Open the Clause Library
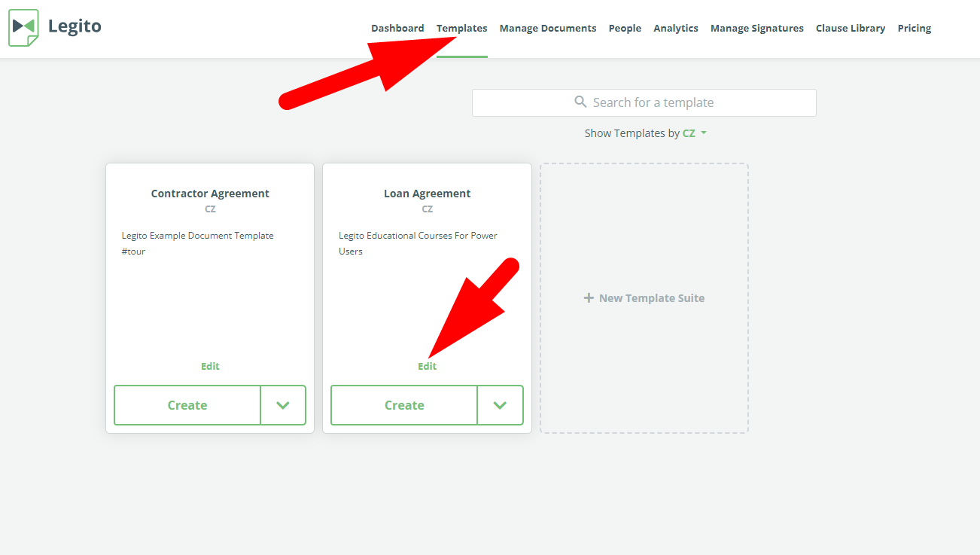The width and height of the screenshot is (980, 555). pyautogui.click(x=850, y=29)
